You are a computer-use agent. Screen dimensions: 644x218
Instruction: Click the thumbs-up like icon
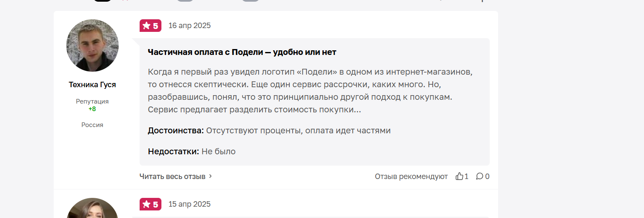[x=459, y=176]
